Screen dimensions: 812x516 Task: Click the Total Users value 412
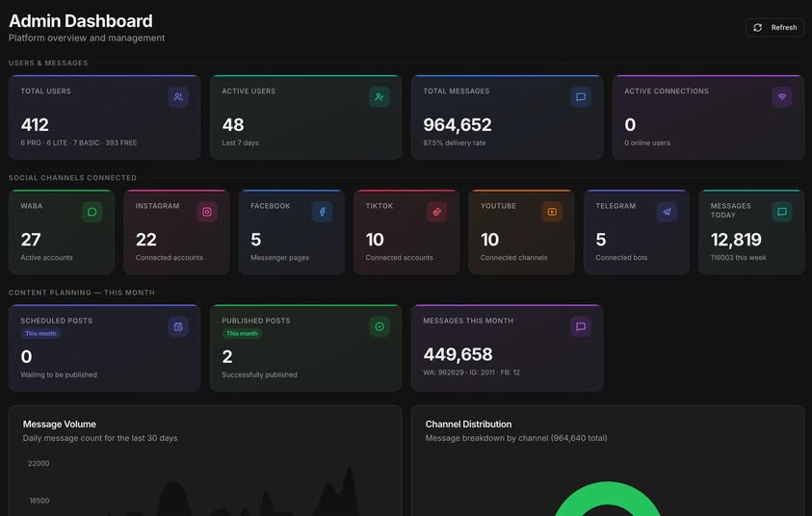point(35,125)
